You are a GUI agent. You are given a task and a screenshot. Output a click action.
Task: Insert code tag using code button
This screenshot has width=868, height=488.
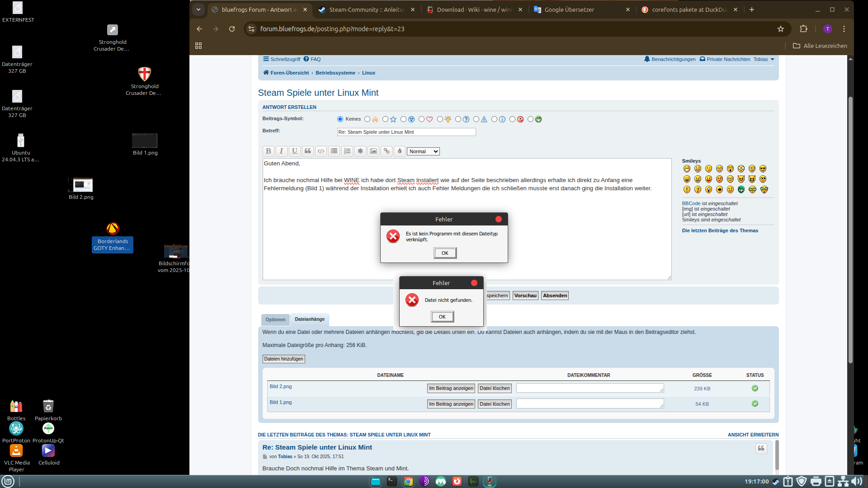pos(321,151)
